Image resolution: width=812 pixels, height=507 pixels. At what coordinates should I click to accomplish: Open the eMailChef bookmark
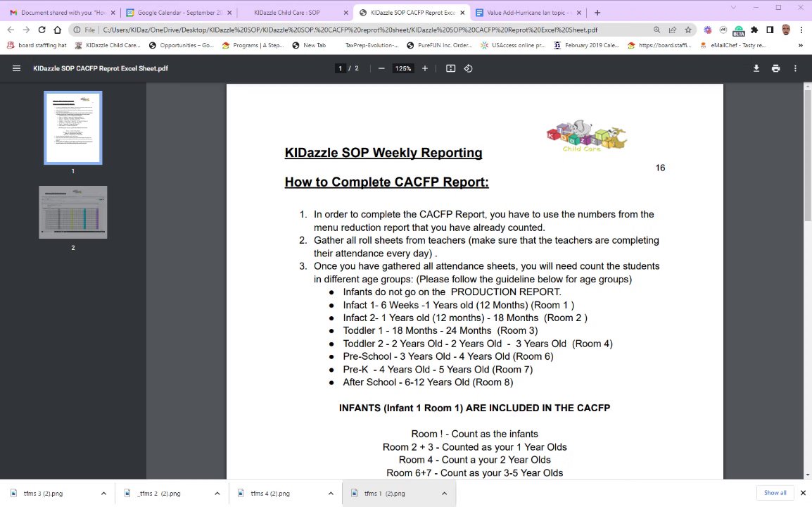click(732, 46)
